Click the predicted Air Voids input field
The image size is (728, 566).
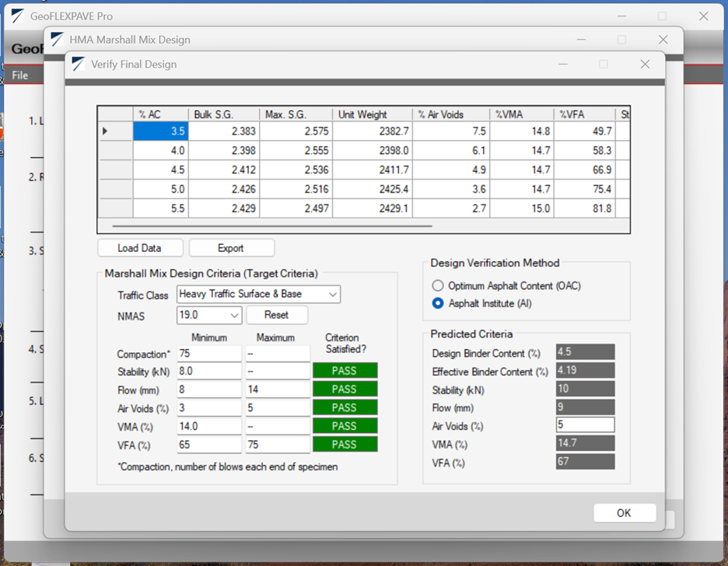click(x=585, y=424)
